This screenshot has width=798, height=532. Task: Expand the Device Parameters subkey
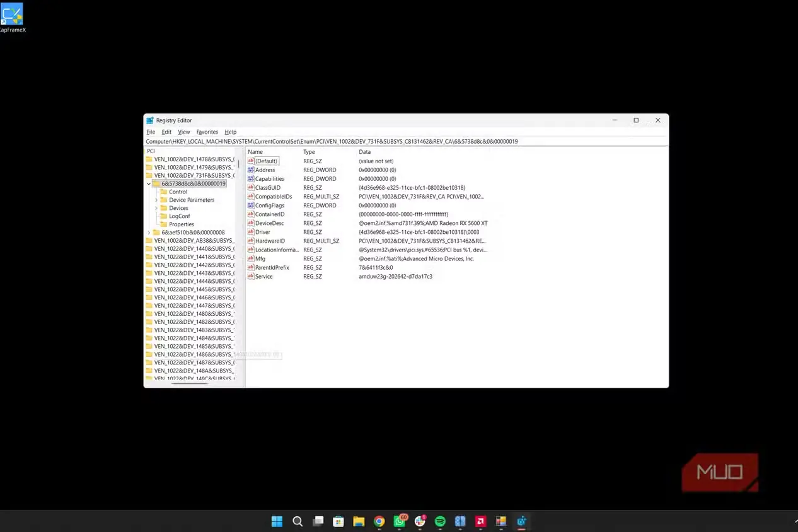(x=156, y=200)
